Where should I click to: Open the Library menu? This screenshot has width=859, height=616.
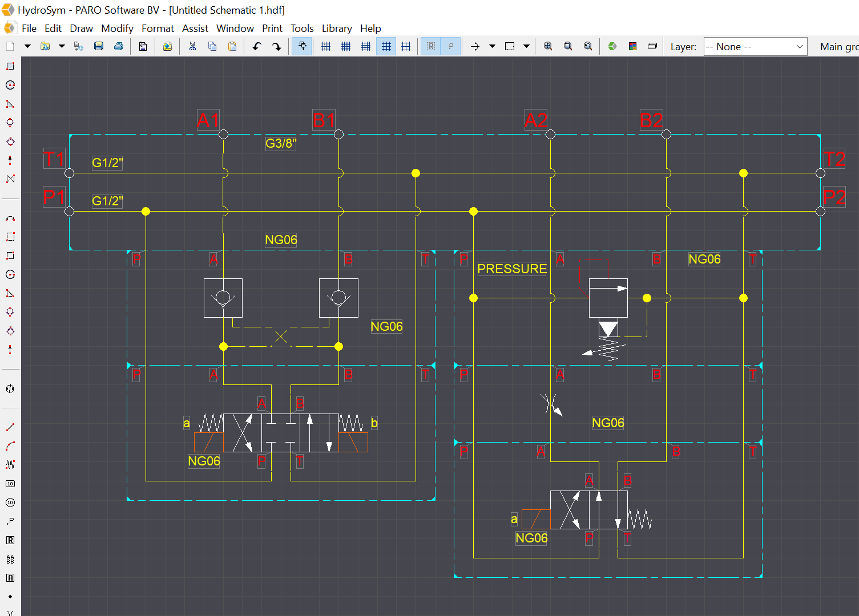pos(337,29)
